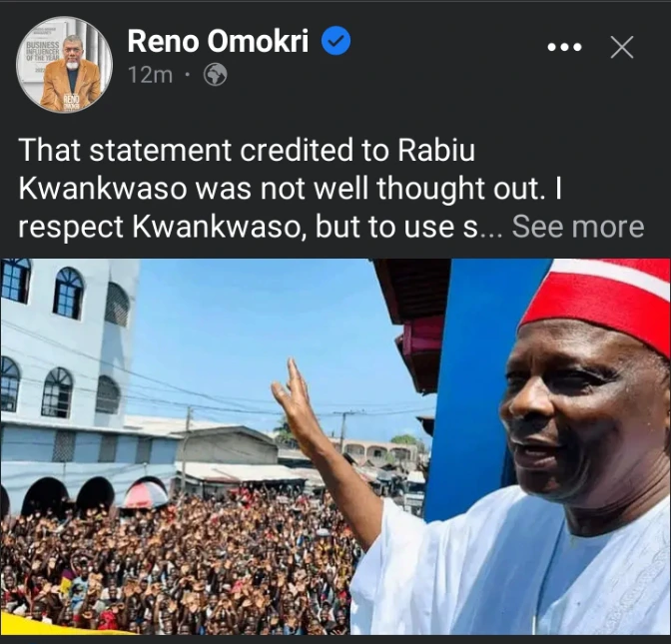This screenshot has height=644, width=671.
Task: Click the blue sky area of the photo
Action: point(257,333)
